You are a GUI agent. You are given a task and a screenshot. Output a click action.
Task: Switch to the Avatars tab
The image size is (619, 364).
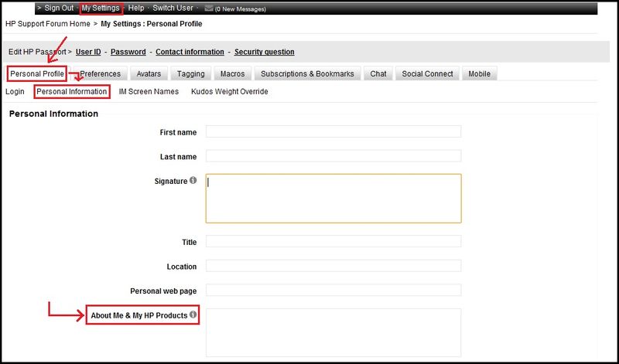click(x=149, y=73)
